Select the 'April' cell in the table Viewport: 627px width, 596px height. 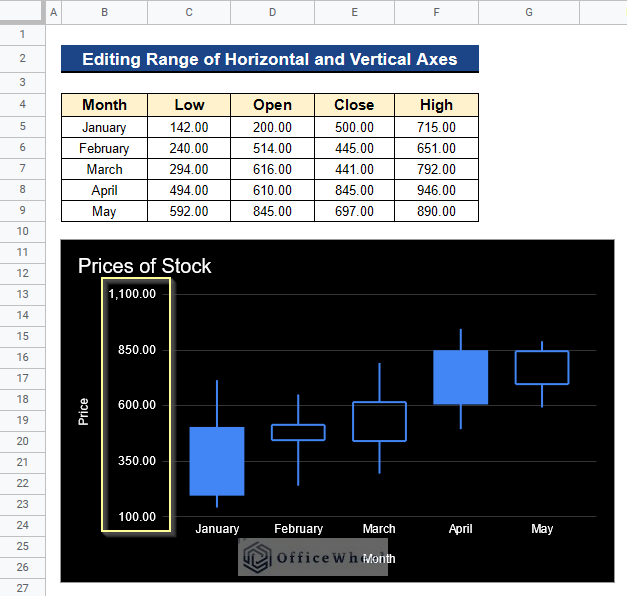tap(104, 190)
